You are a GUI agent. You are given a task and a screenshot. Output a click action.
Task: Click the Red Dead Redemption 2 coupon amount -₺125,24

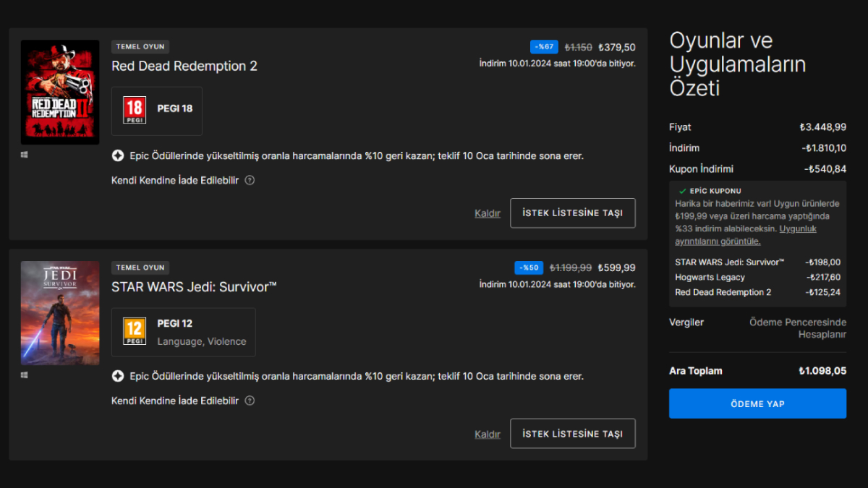click(x=823, y=292)
